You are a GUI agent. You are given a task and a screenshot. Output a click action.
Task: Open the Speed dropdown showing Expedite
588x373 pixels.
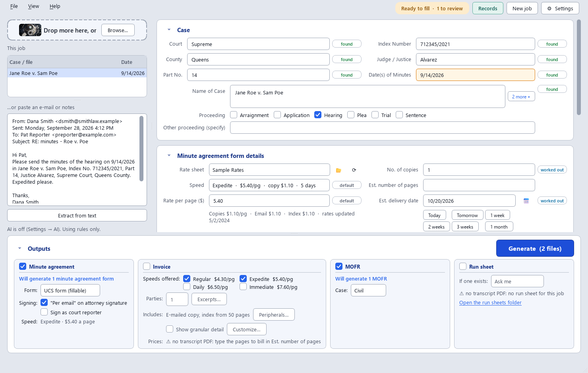pos(269,185)
